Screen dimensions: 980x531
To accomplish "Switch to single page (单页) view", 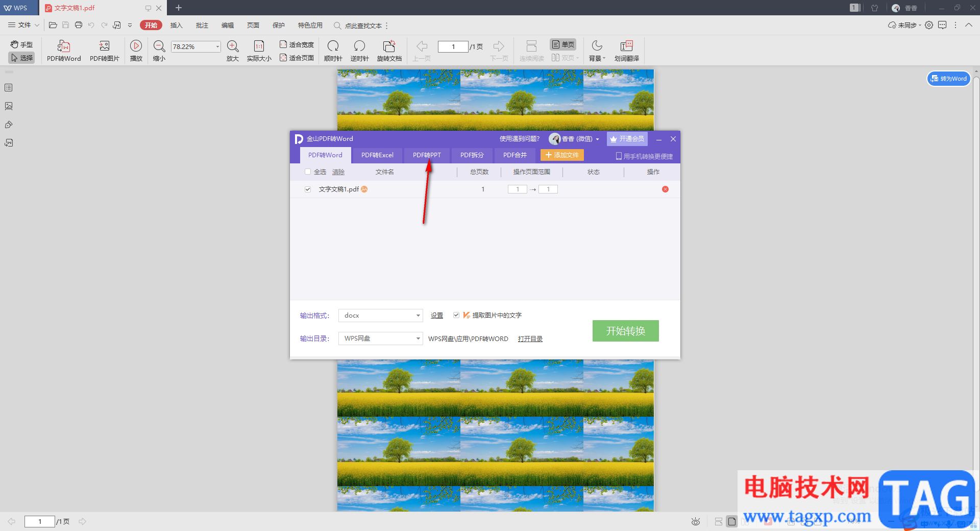I will [x=563, y=44].
